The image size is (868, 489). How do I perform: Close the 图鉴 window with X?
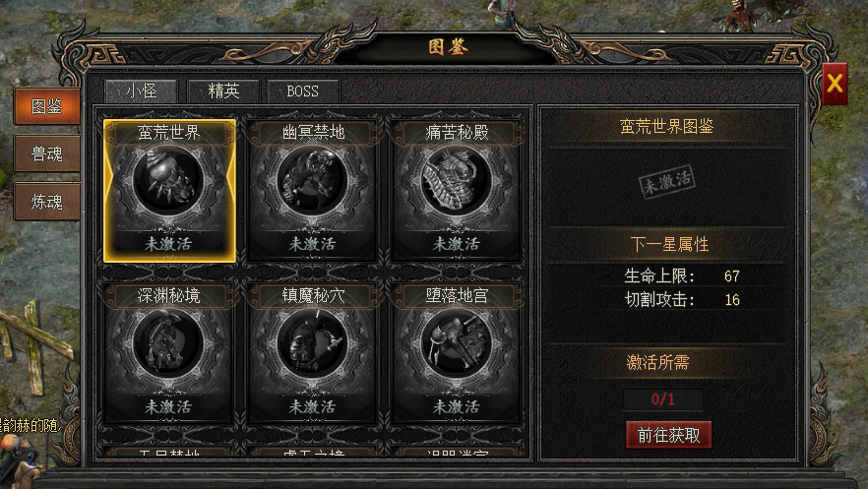835,84
